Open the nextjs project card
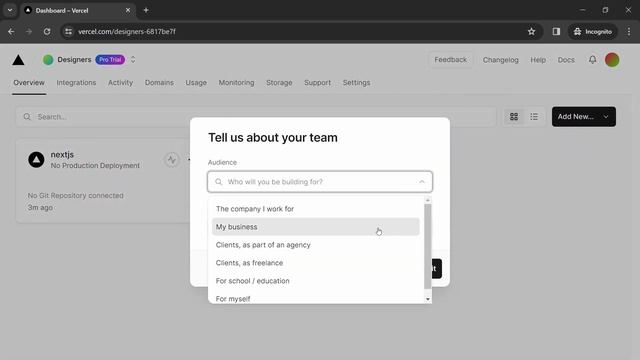This screenshot has height=360, width=640. [x=103, y=180]
